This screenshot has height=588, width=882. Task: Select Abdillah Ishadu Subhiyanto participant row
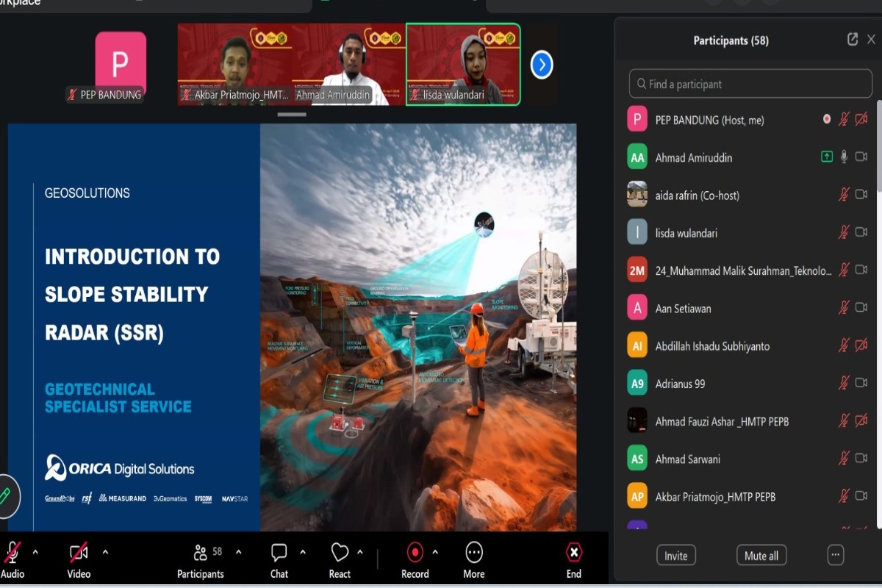tap(748, 345)
